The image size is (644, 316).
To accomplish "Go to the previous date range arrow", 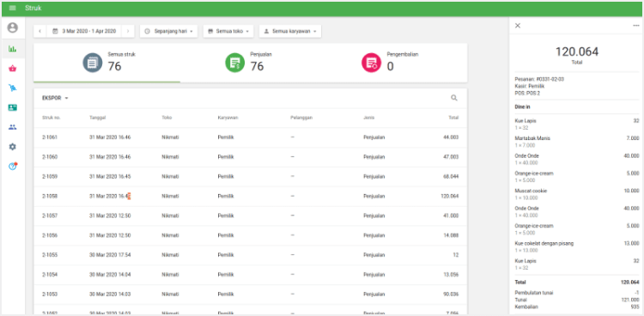I will click(x=39, y=31).
